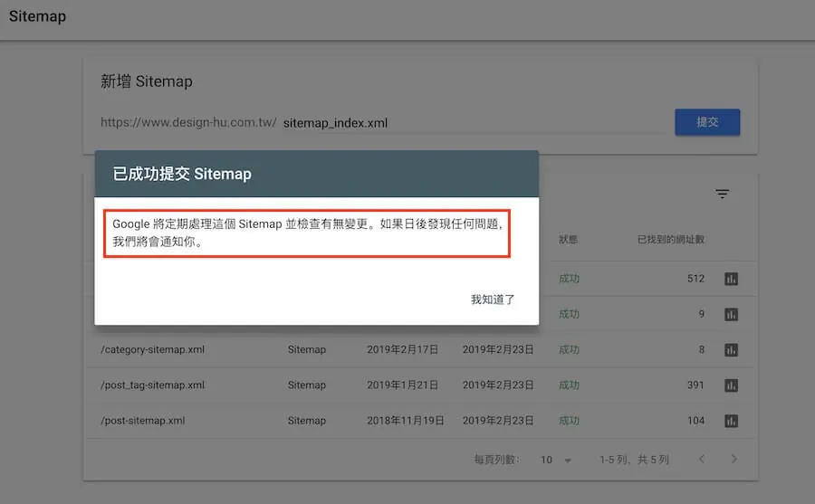Image resolution: width=815 pixels, height=504 pixels.
Task: Select the /category-sitemap.xml row
Action: click(x=421, y=349)
